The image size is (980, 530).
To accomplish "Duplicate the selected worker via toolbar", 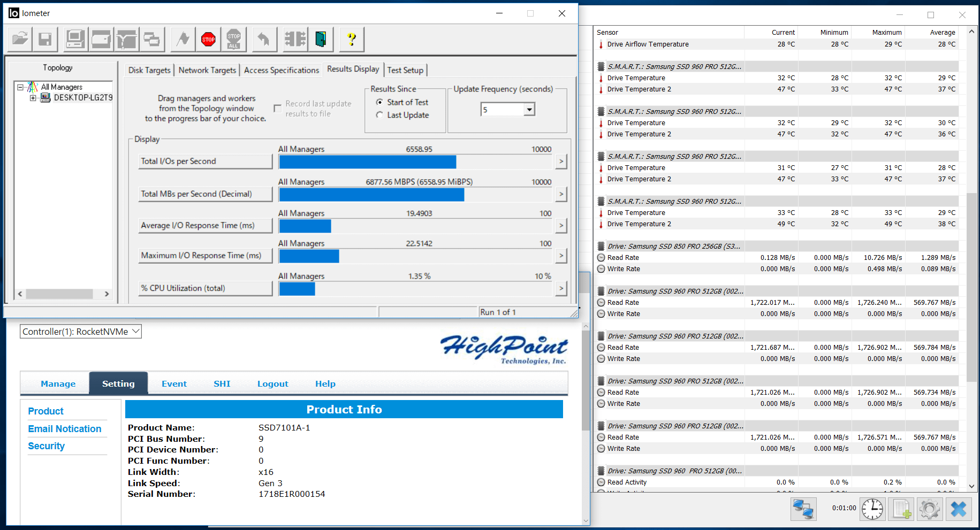I will point(152,39).
